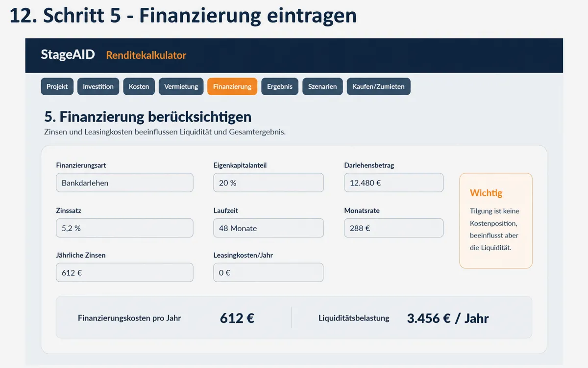Click the Laufzeit field 48 Monate
The width and height of the screenshot is (588, 368).
[x=269, y=228]
